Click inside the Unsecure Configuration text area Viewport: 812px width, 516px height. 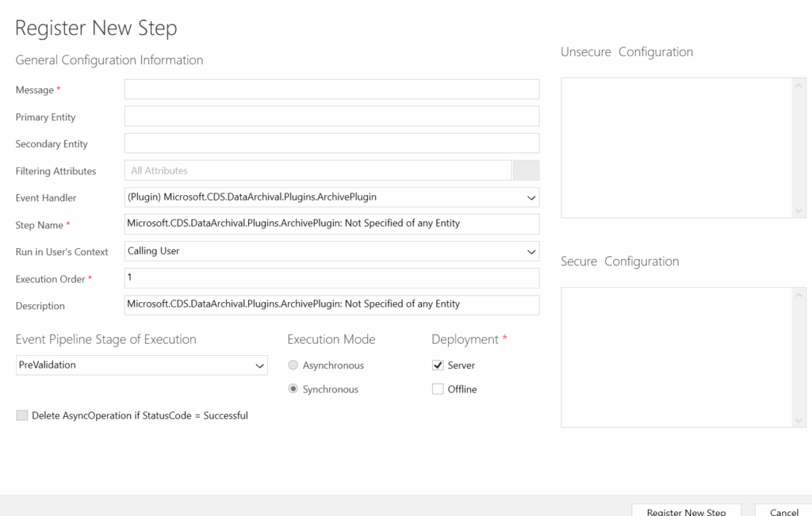coord(677,147)
